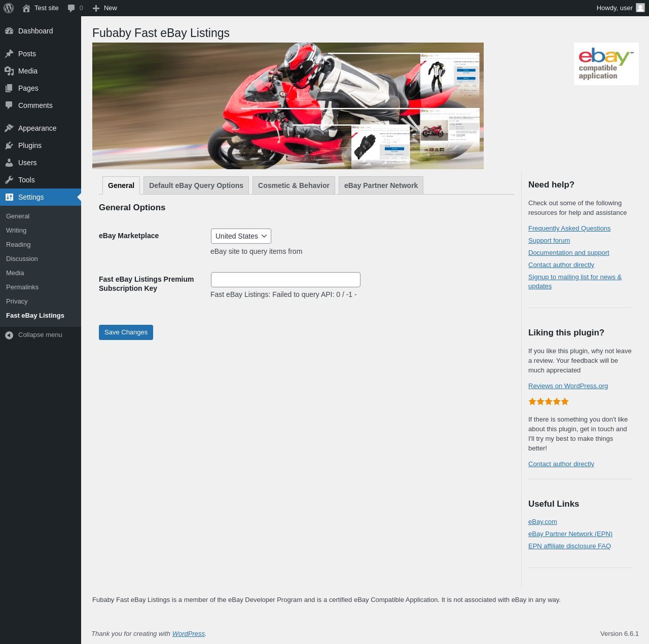The image size is (649, 644).
Task: Click the Collapse menu arrow icon
Action: [x=9, y=335]
